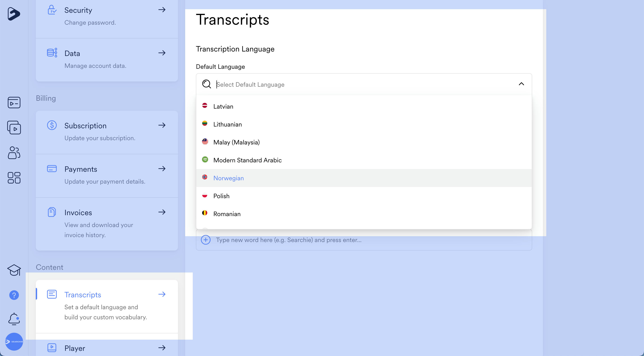Select Norwegian from the language list
This screenshot has height=356, width=644.
(229, 178)
